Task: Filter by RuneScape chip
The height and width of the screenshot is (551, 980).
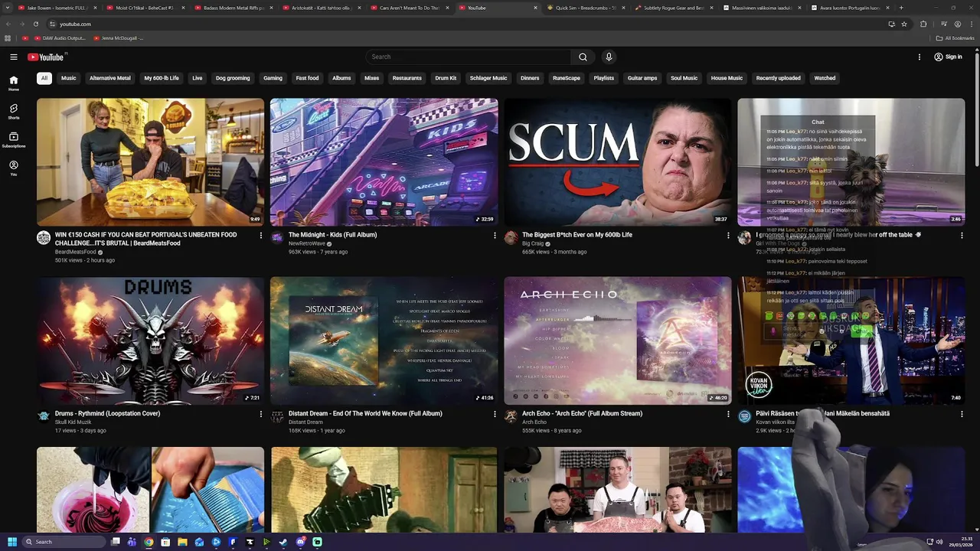Action: coord(567,78)
